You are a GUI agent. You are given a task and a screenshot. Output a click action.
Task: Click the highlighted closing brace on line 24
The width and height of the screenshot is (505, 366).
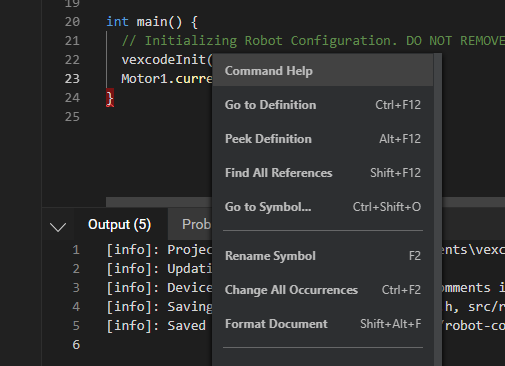click(x=110, y=98)
